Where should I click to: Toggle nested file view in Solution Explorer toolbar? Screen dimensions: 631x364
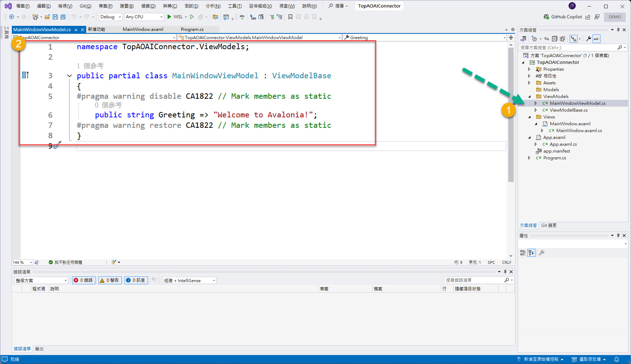pyautogui.click(x=574, y=39)
